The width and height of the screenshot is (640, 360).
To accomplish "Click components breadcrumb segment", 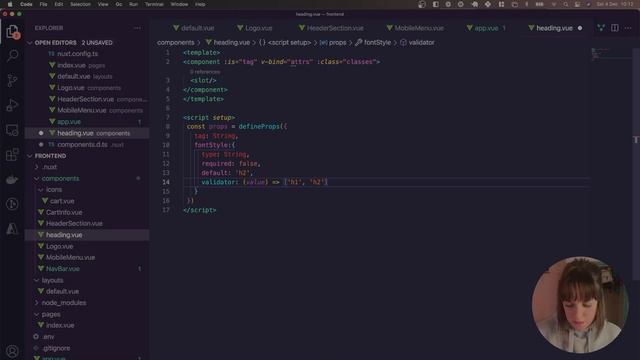I will click(176, 42).
